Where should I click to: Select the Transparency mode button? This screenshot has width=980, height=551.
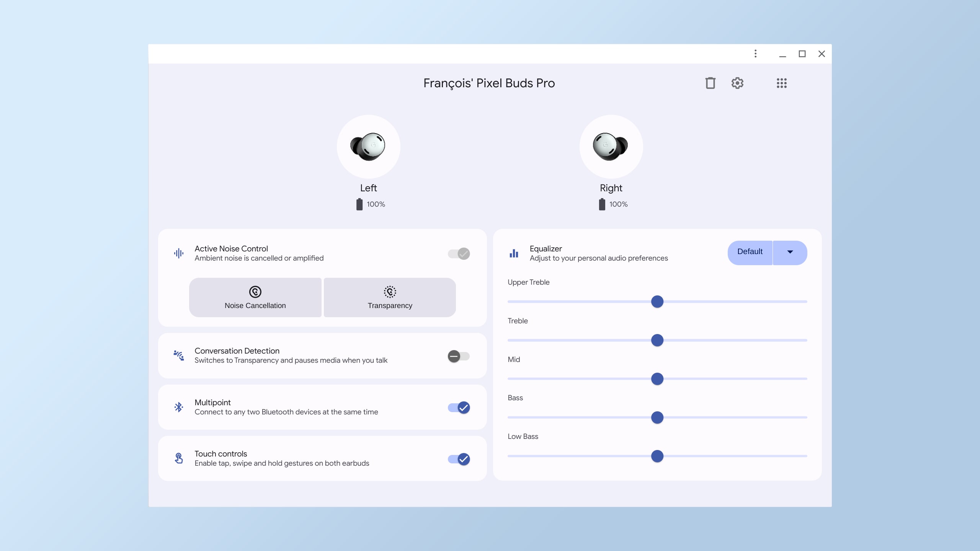click(390, 297)
